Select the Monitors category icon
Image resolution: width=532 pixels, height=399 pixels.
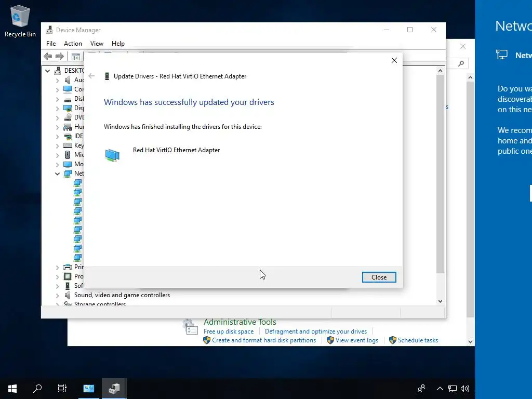click(68, 164)
